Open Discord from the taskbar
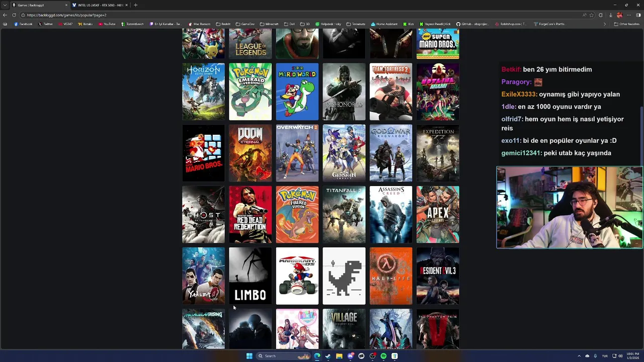 350,356
